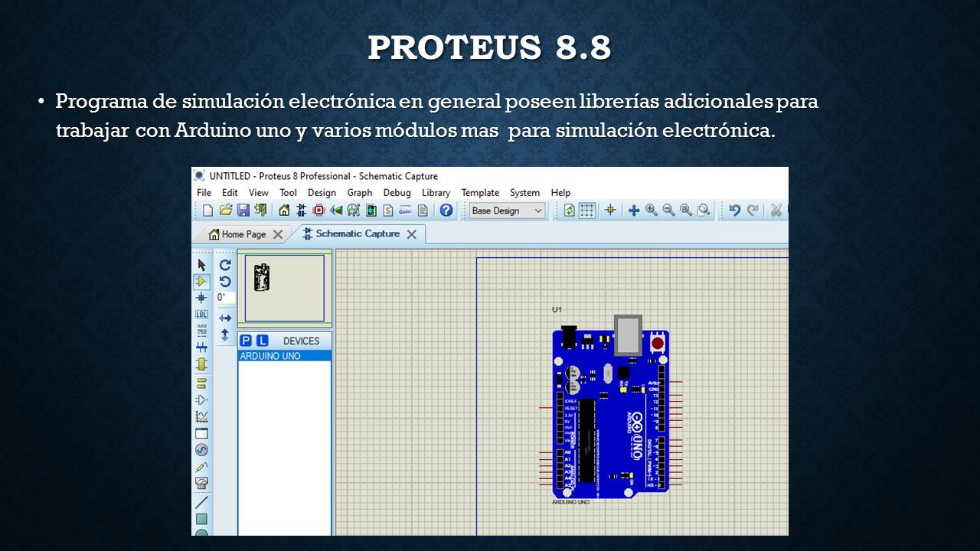This screenshot has height=551, width=980.
Task: Open PCB Layout from the red chip icon
Action: [x=318, y=210]
